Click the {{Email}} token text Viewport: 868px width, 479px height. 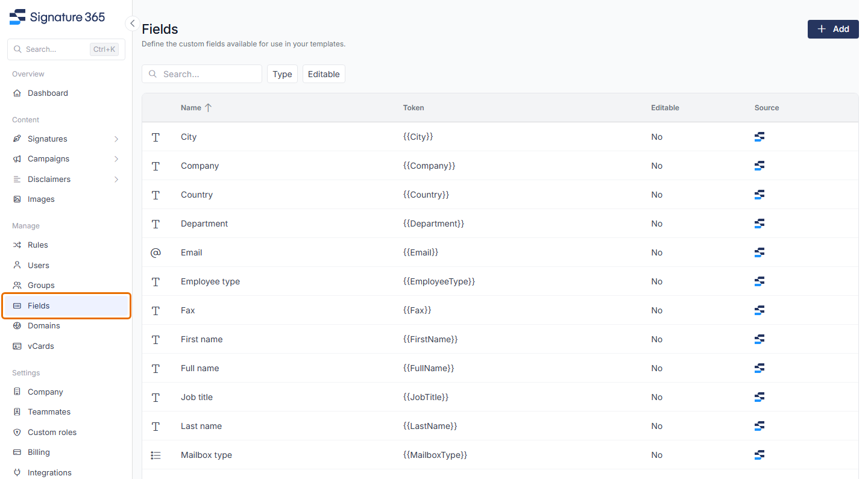tap(421, 252)
